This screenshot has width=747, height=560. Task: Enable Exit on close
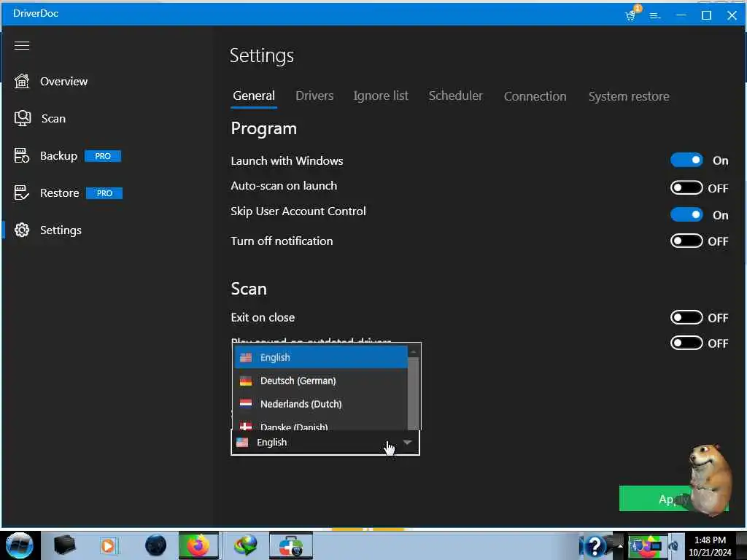686,318
